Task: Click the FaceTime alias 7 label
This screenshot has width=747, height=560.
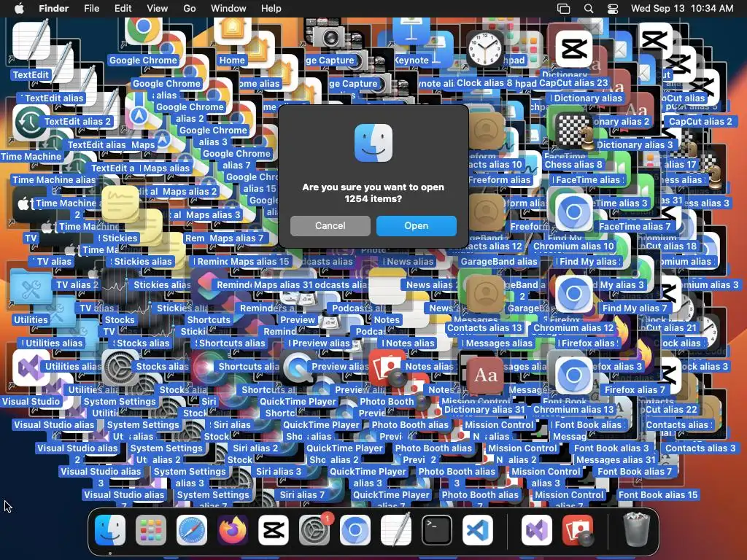Action: tap(635, 226)
